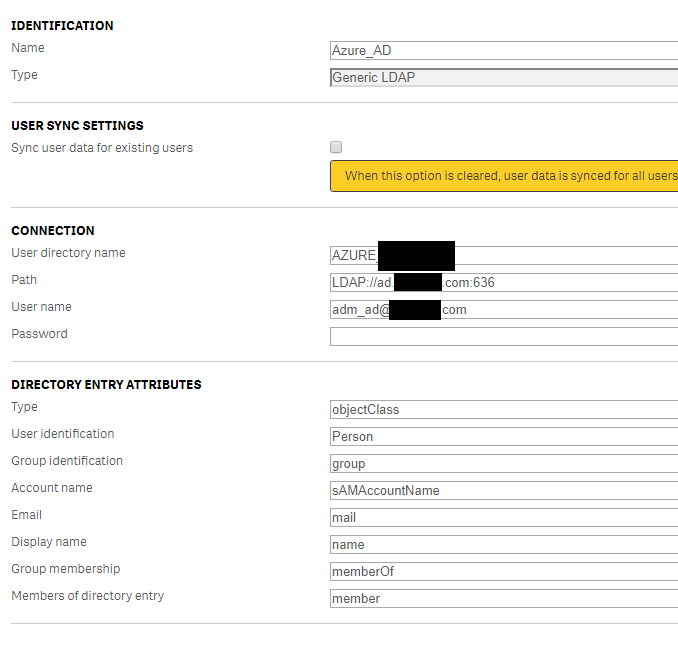Click the 'Group identification' label
Screen dimensions: 678x646
[x=67, y=461]
